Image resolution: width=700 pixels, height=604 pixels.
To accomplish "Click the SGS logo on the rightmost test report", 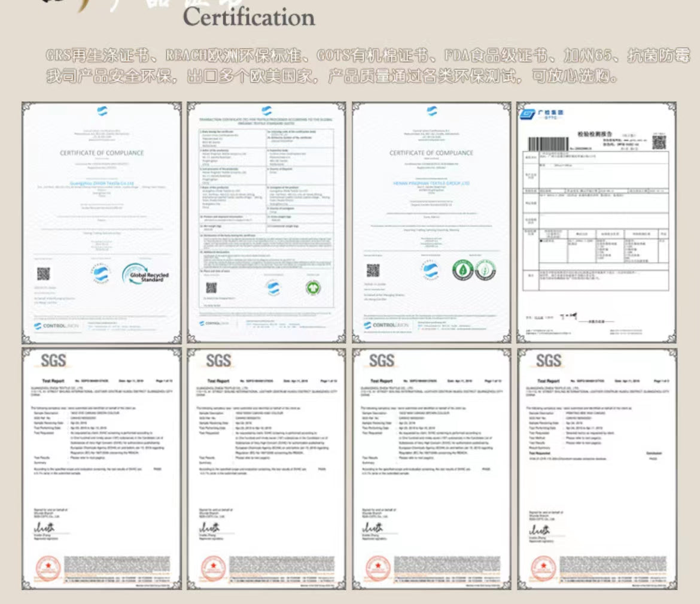I will click(547, 360).
